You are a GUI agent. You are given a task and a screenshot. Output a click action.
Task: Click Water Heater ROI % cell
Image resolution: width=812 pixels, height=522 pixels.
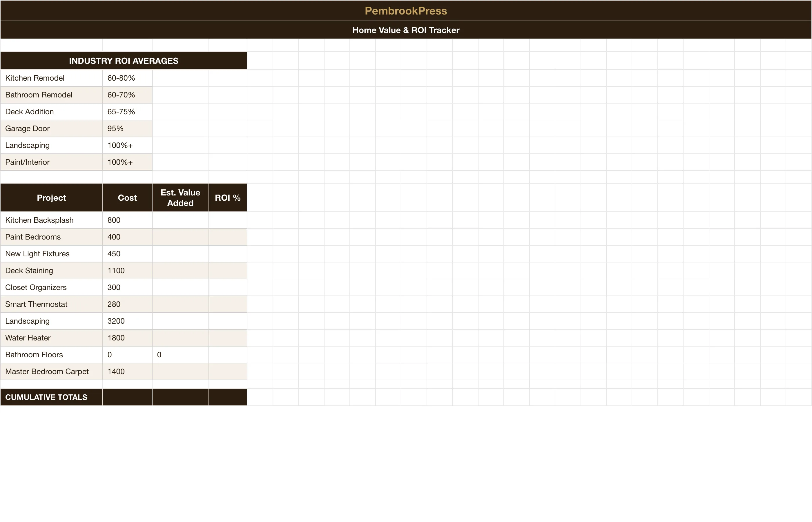(228, 338)
